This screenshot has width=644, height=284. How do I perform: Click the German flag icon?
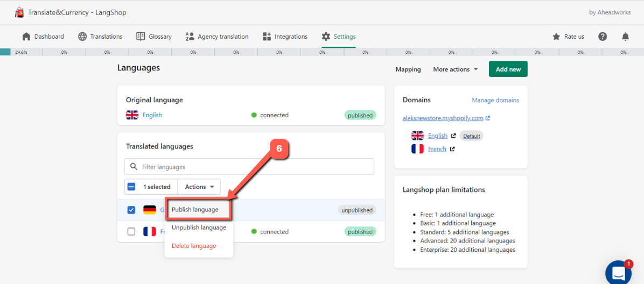150,210
